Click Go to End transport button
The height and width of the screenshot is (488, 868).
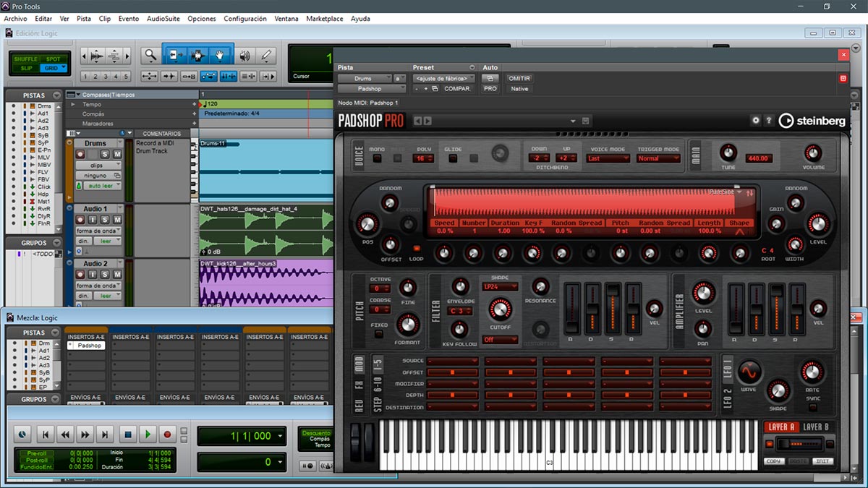coord(106,435)
